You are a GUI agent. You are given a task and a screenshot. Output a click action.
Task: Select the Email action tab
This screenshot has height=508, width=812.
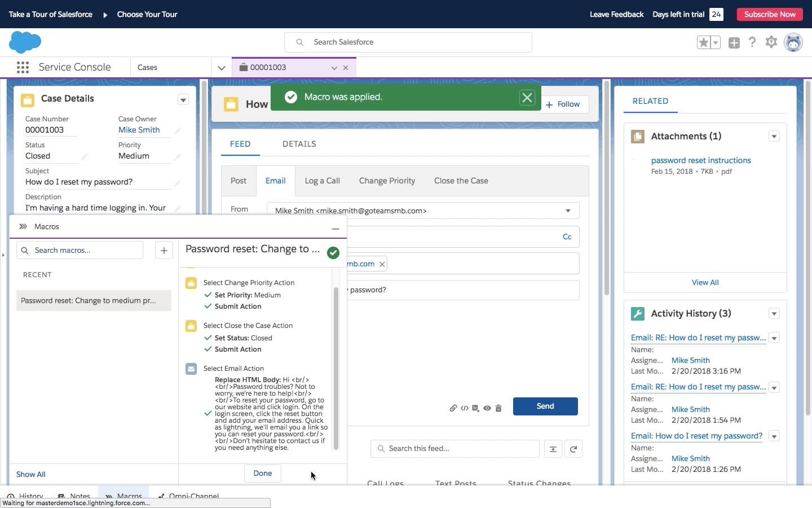(276, 181)
